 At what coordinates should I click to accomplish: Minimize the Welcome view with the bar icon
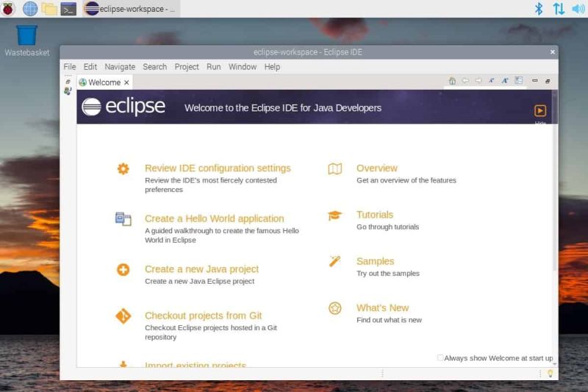(535, 80)
